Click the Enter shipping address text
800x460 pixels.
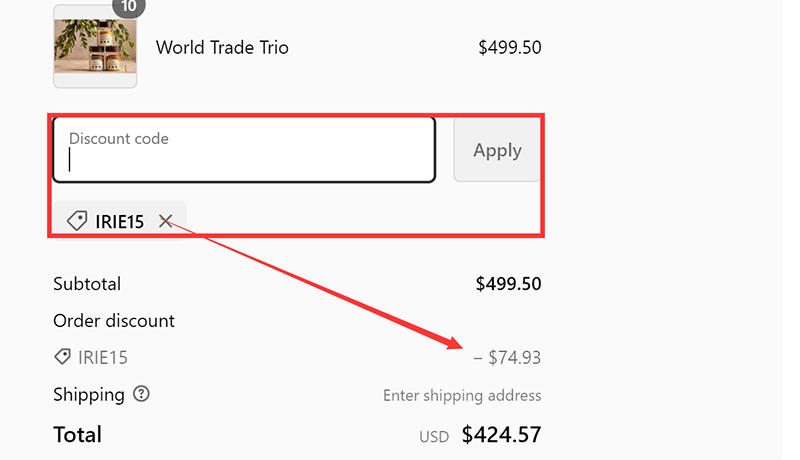pos(462,395)
